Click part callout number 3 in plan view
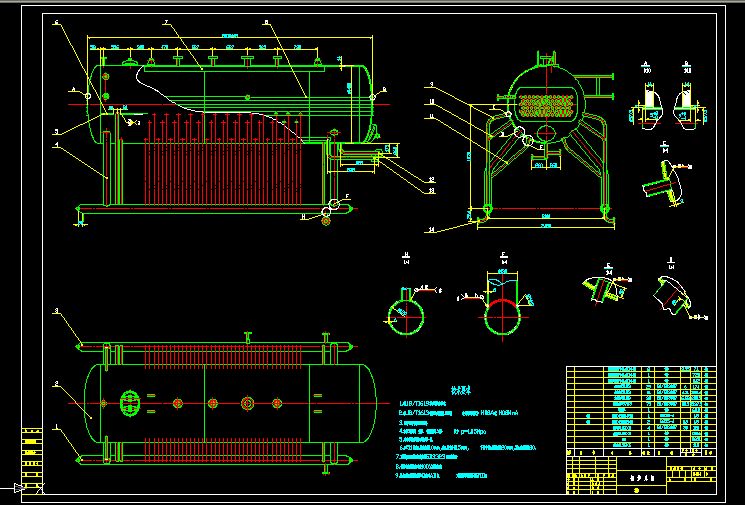 click(x=58, y=313)
